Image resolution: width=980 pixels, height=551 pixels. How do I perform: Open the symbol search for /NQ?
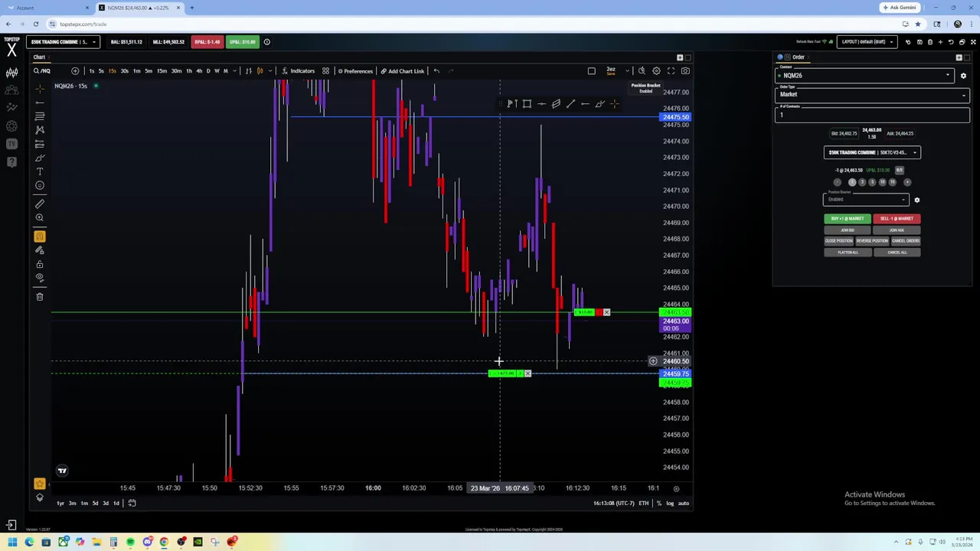[x=42, y=71]
